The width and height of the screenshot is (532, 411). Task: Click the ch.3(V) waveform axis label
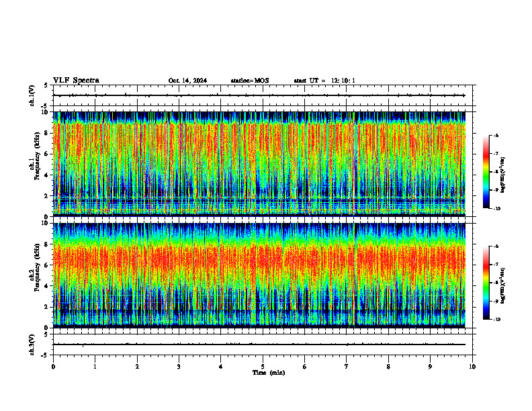pos(32,345)
